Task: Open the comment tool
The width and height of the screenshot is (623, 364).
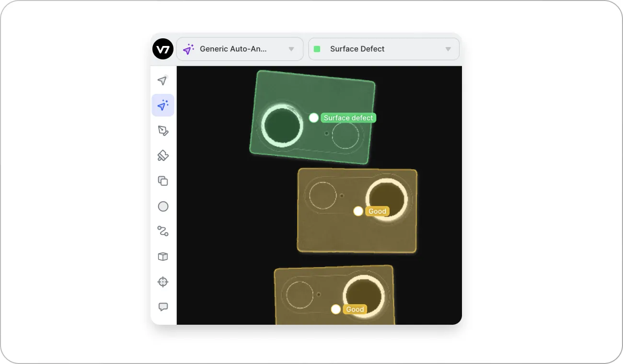Action: (163, 307)
